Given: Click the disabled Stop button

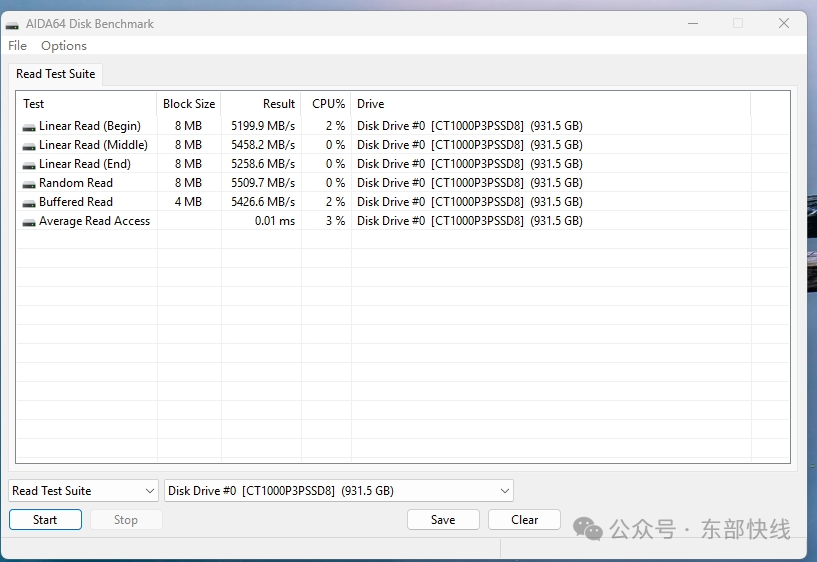Looking at the screenshot, I should 126,520.
